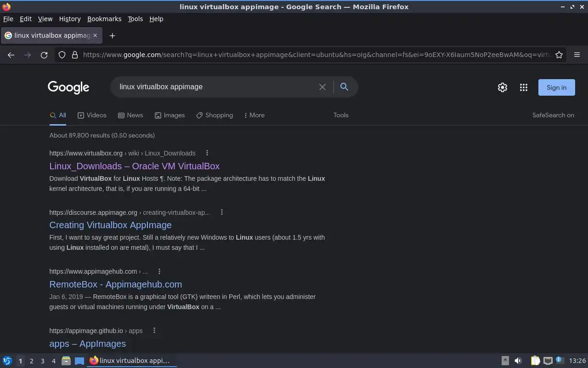Open options for appimagehub.com result

pyautogui.click(x=159, y=271)
